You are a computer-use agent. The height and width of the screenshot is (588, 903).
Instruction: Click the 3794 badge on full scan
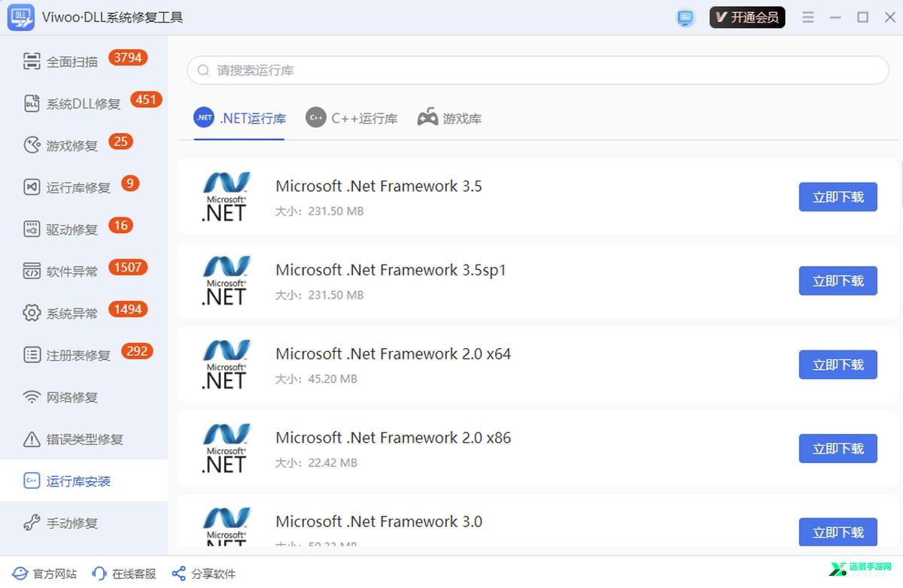tap(128, 57)
